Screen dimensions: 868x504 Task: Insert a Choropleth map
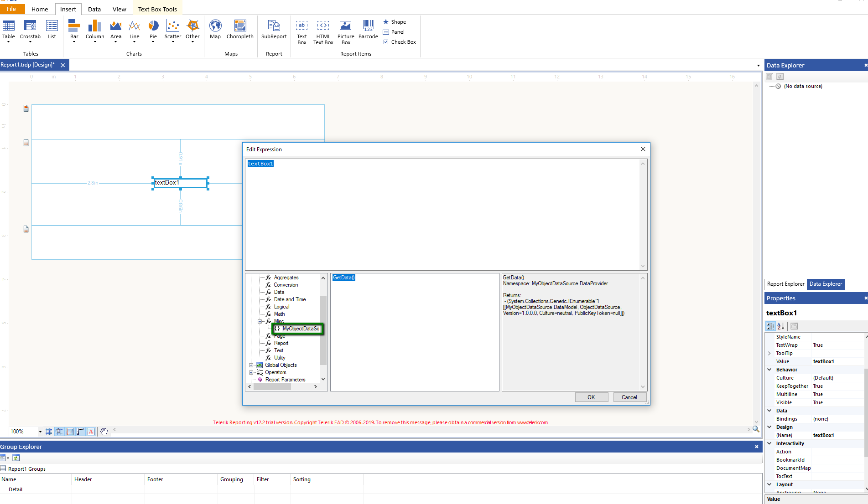coord(240,30)
